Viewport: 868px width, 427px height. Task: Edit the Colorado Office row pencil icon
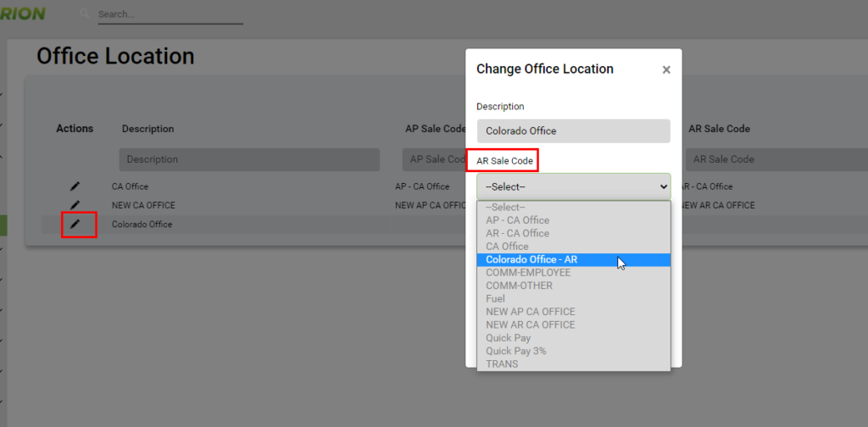click(75, 224)
